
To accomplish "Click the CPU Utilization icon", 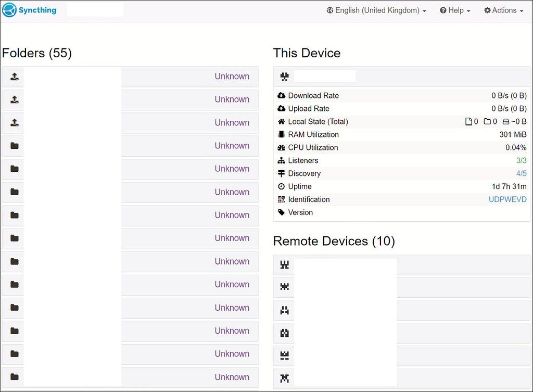I will click(x=282, y=147).
